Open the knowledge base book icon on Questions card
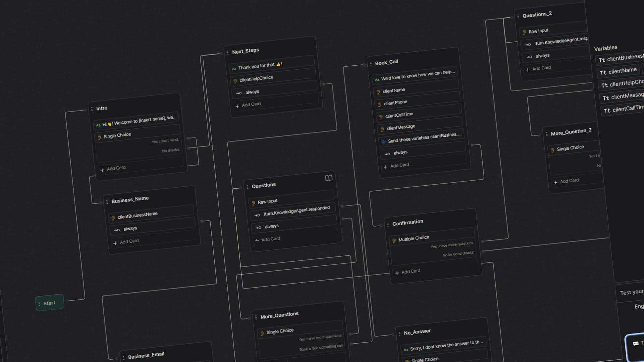644x362 pixels. (329, 178)
